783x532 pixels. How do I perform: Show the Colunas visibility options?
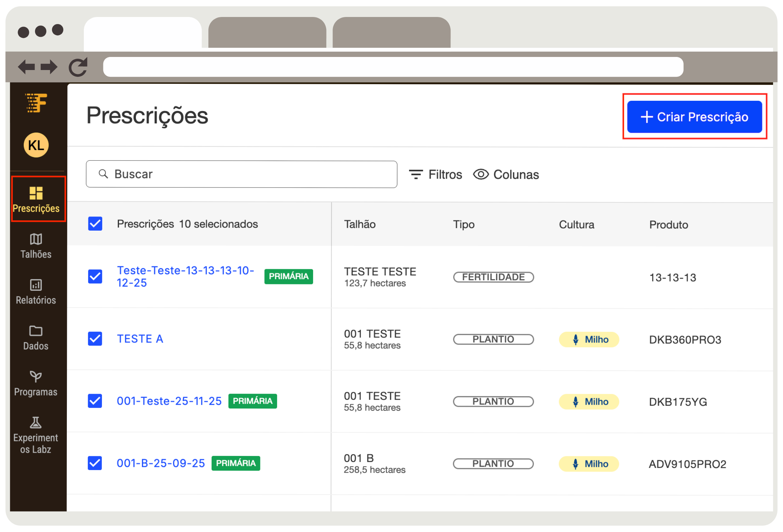point(506,174)
